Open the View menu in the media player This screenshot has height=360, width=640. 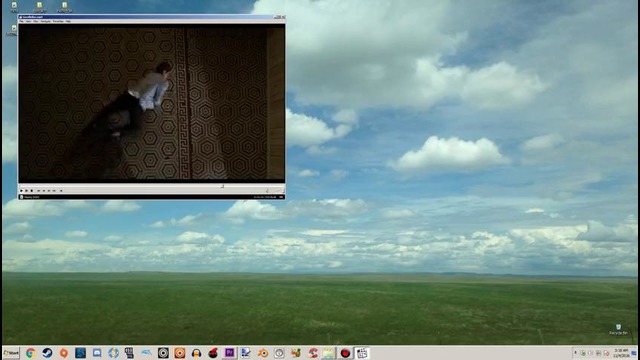pos(28,21)
